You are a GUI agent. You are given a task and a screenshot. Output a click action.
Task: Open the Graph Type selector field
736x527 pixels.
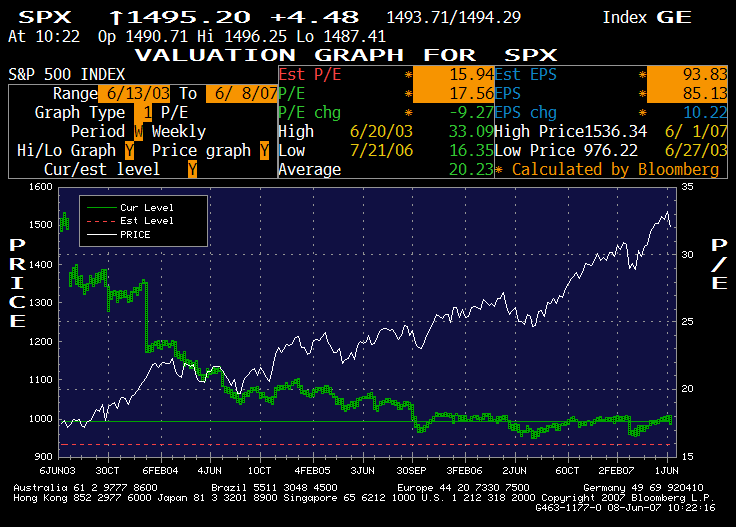pos(148,112)
